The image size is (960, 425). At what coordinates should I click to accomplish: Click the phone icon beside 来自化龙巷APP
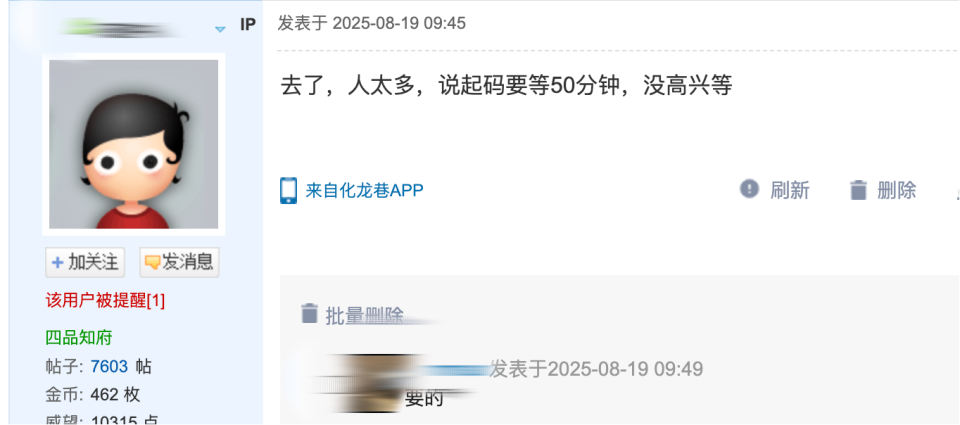pos(288,190)
